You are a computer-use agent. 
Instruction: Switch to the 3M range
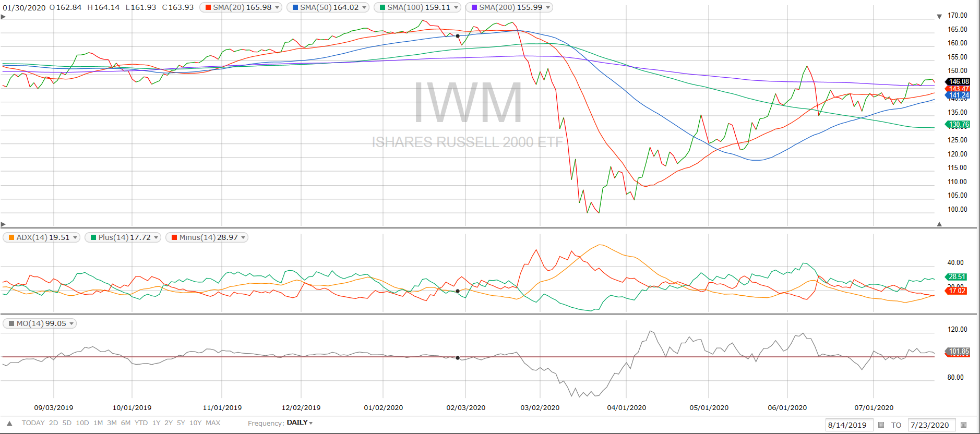point(112,423)
